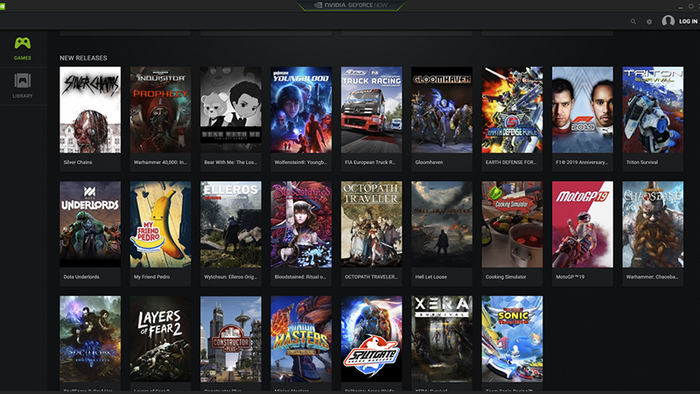Viewport: 700px width, 394px height.
Task: Click the LOG IN link
Action: [688, 21]
